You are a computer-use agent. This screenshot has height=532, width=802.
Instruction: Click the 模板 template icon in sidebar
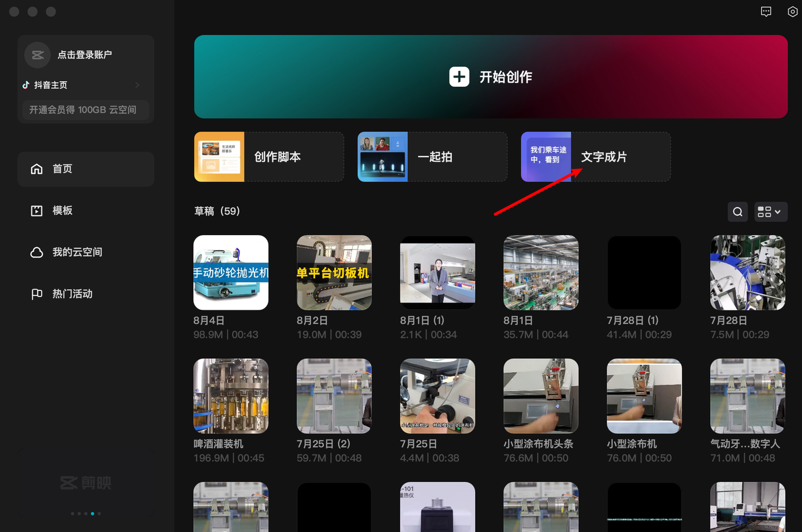(x=37, y=211)
